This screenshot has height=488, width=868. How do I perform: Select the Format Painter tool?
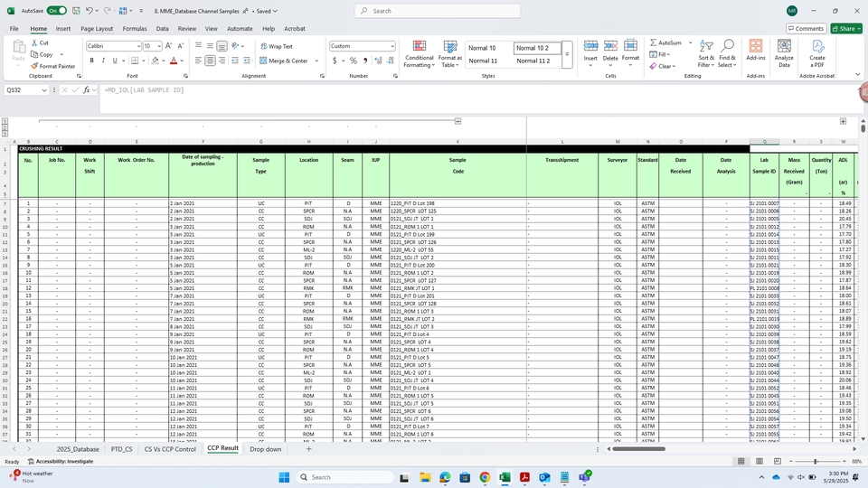(53, 66)
